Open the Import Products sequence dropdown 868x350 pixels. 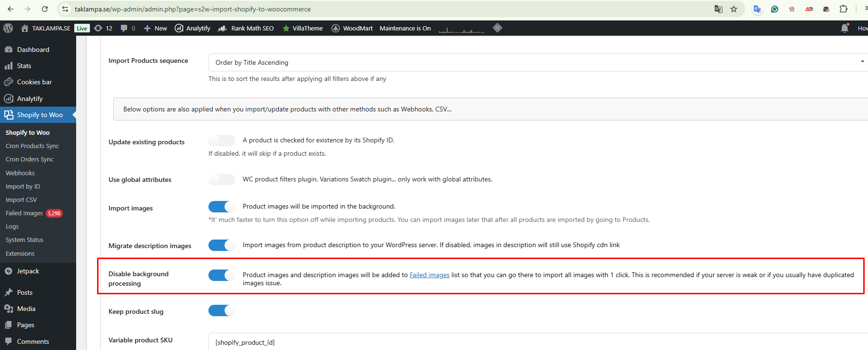coord(538,62)
